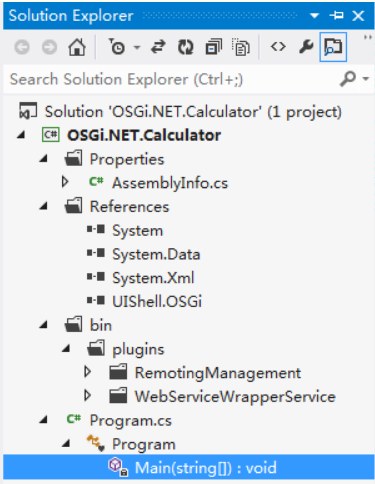Click the reference icon beside UIShell.OSGi

coord(96,301)
